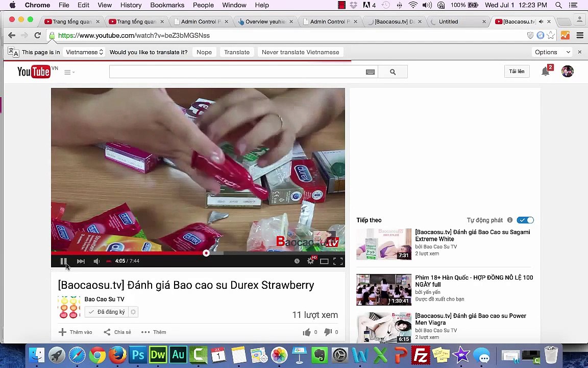Open the on-screen keyboard icon in search
The width and height of the screenshot is (588, 368).
click(370, 72)
